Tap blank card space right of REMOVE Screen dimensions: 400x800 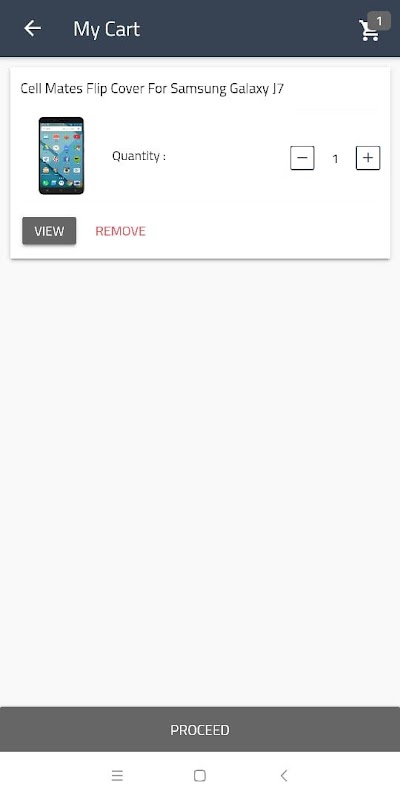(x=265, y=231)
